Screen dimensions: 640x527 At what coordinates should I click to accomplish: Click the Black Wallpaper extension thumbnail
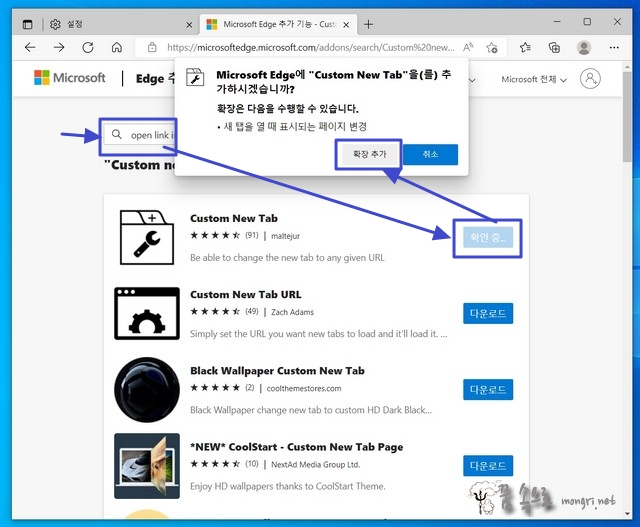(x=147, y=390)
